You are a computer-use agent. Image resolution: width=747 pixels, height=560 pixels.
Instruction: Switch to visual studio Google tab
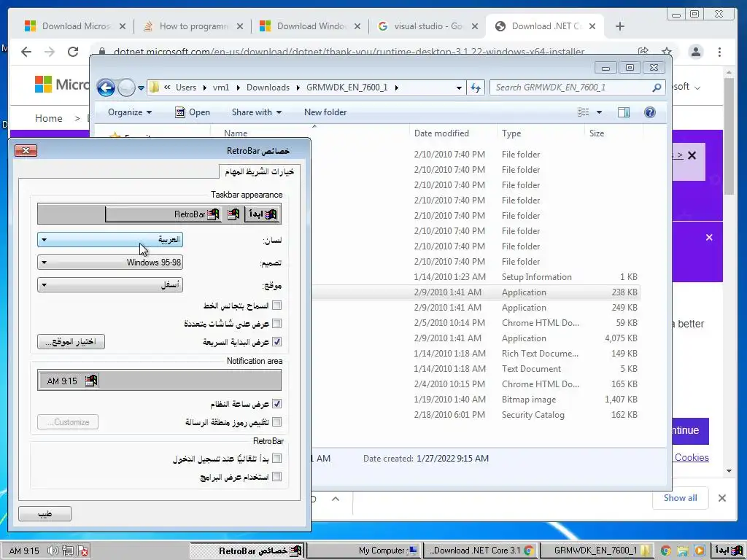click(427, 26)
